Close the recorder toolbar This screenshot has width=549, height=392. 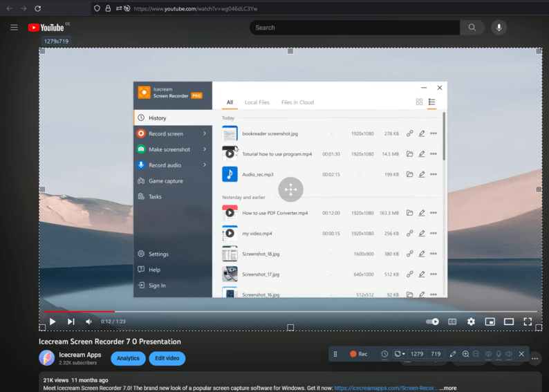tap(521, 354)
